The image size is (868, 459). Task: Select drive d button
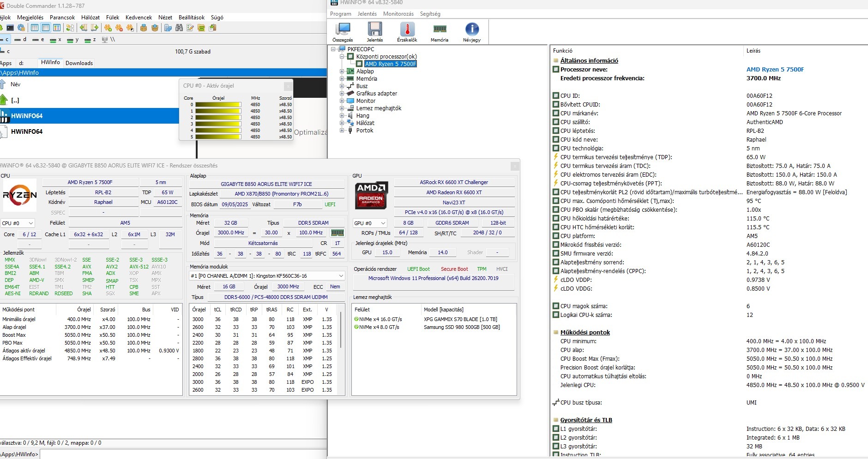click(20, 40)
